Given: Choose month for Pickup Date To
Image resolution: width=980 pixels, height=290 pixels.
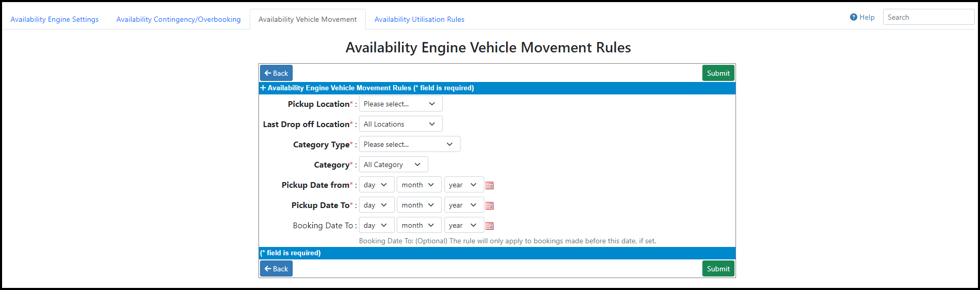Looking at the screenshot, I should pos(419,205).
